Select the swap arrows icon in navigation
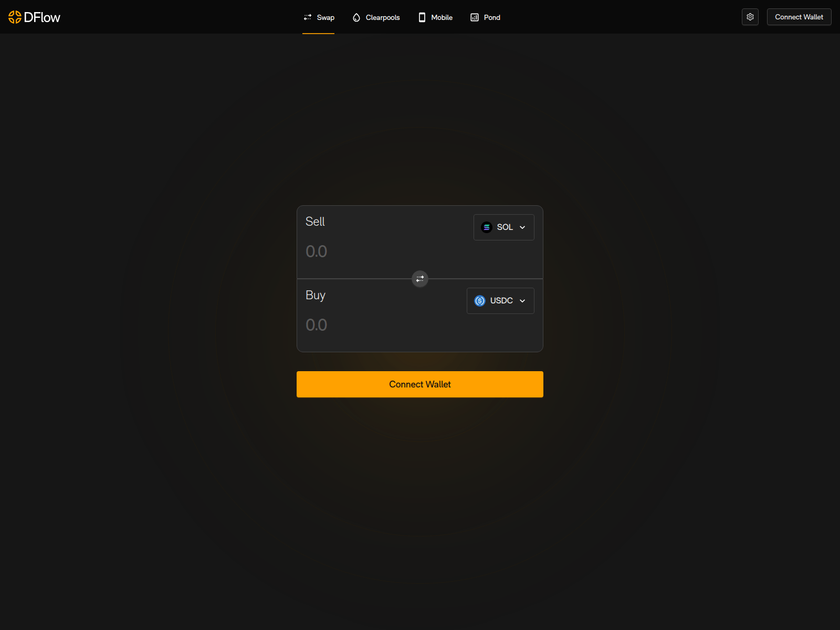Image resolution: width=840 pixels, height=630 pixels. pyautogui.click(x=308, y=17)
